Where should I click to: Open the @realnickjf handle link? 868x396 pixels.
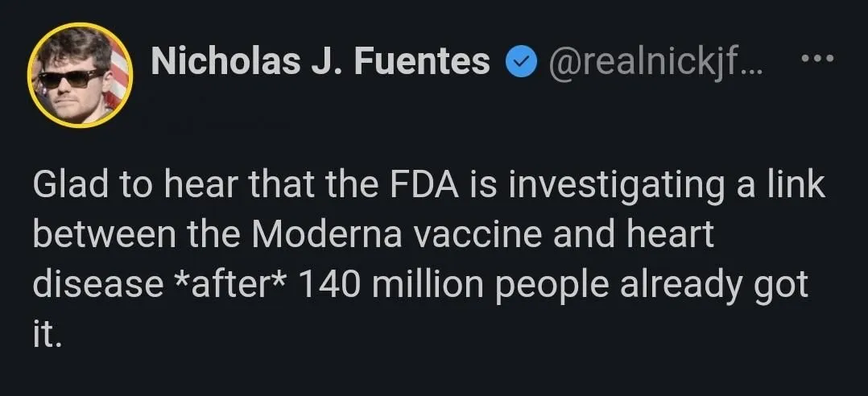[656, 62]
